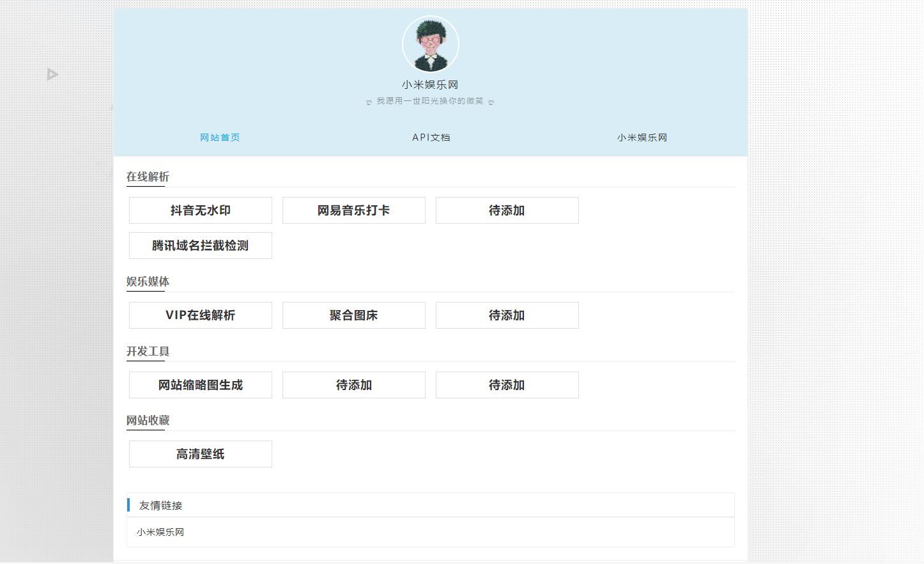Open the 聚合图床 image host
Screen dimensions: 924x564
click(353, 315)
